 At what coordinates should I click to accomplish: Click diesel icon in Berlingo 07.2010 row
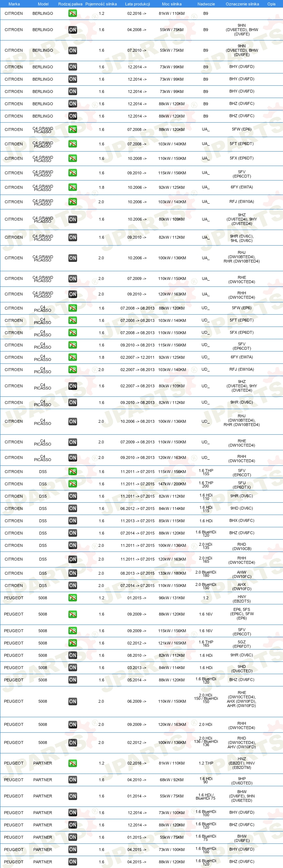(73, 51)
